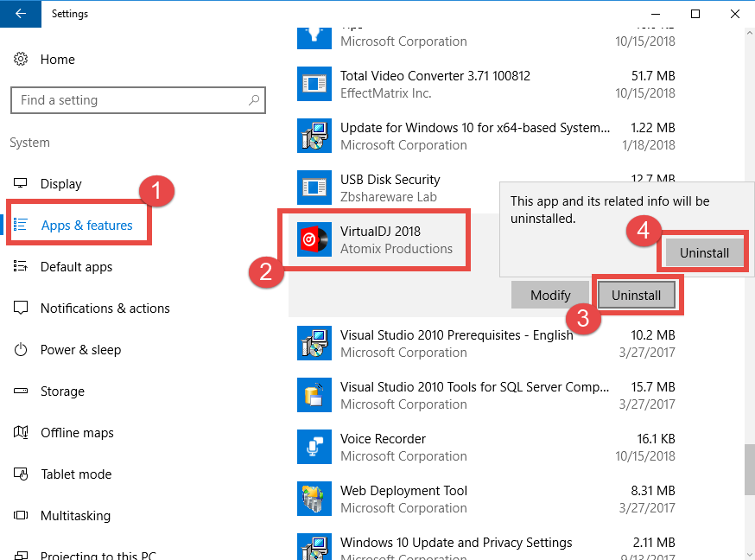The image size is (755, 560).
Task: Switch to Tablet mode settings
Action: click(76, 474)
